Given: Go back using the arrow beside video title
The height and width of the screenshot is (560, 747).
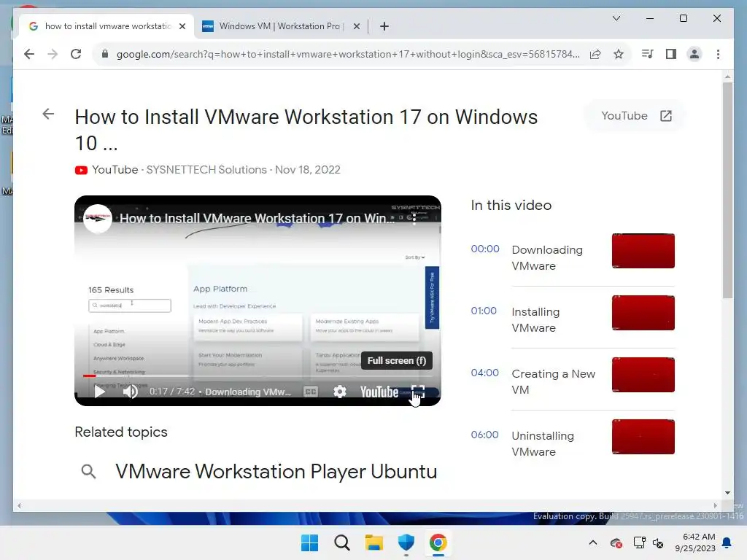Looking at the screenshot, I should click(48, 114).
